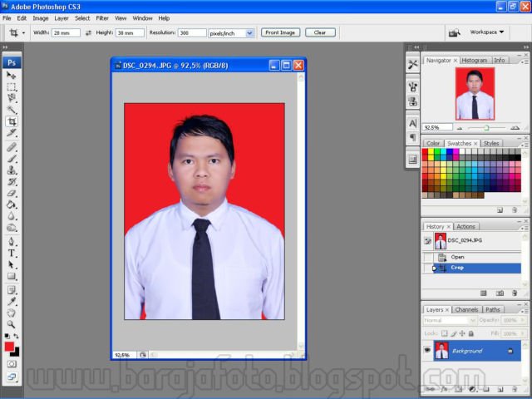The width and height of the screenshot is (532, 399).
Task: Expand the collapsed toolbox double-arrow
Action: (x=5, y=47)
